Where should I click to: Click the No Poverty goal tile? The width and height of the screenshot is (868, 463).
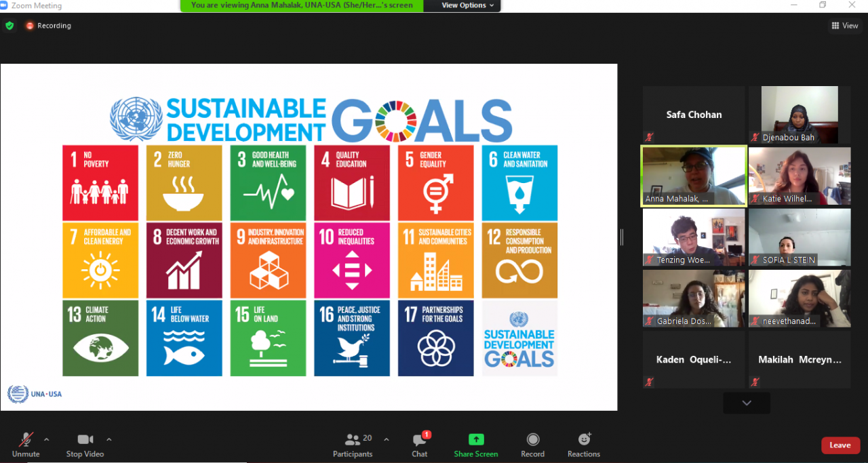(x=100, y=183)
